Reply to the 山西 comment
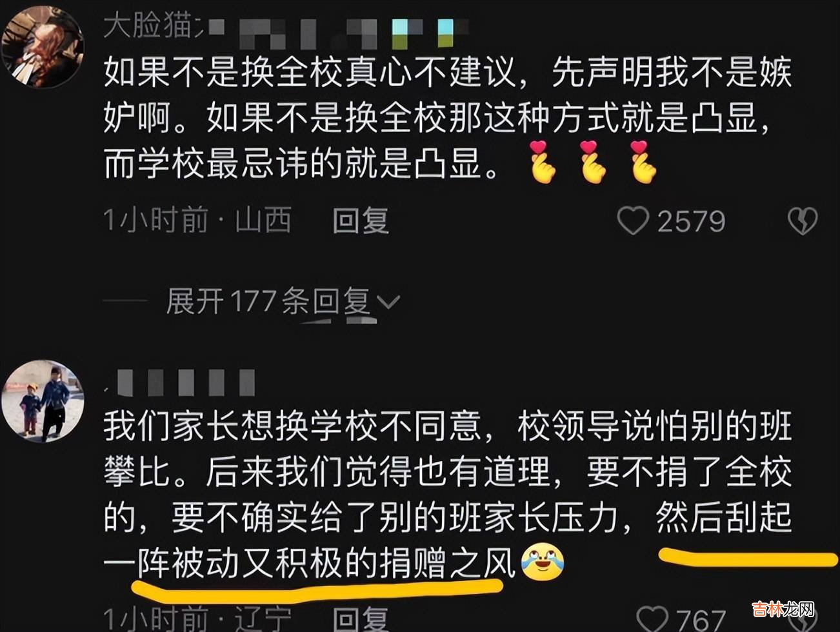The image size is (840, 632). tap(361, 221)
